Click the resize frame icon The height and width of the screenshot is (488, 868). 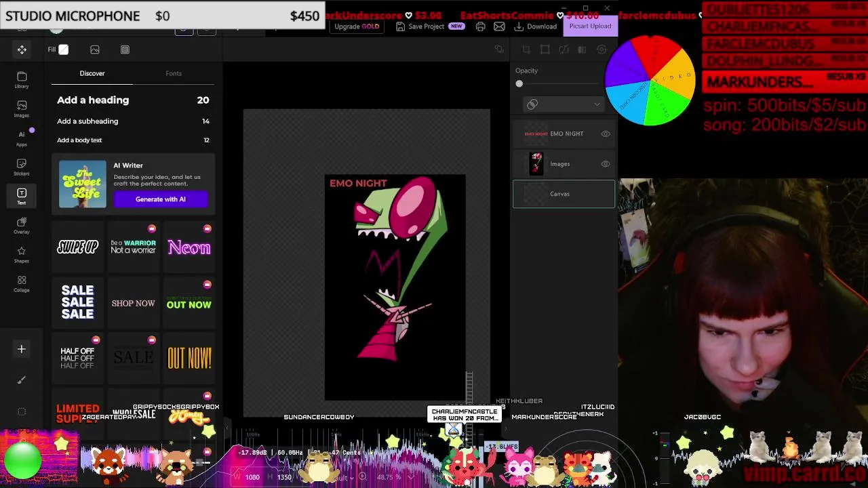click(x=545, y=49)
